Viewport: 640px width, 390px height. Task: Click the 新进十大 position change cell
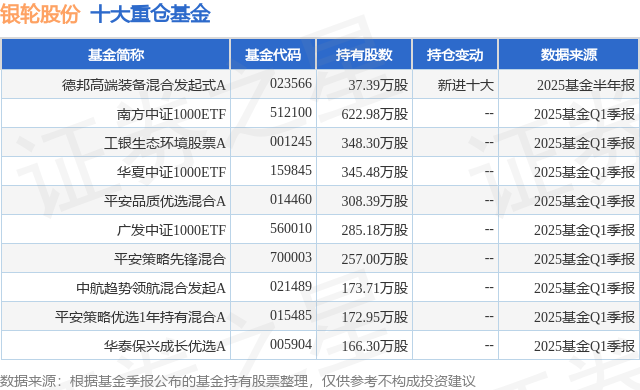click(x=466, y=85)
